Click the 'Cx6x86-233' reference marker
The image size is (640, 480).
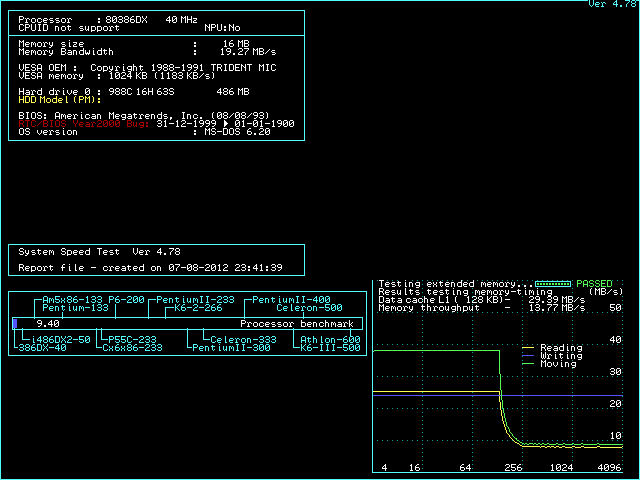tap(132, 348)
